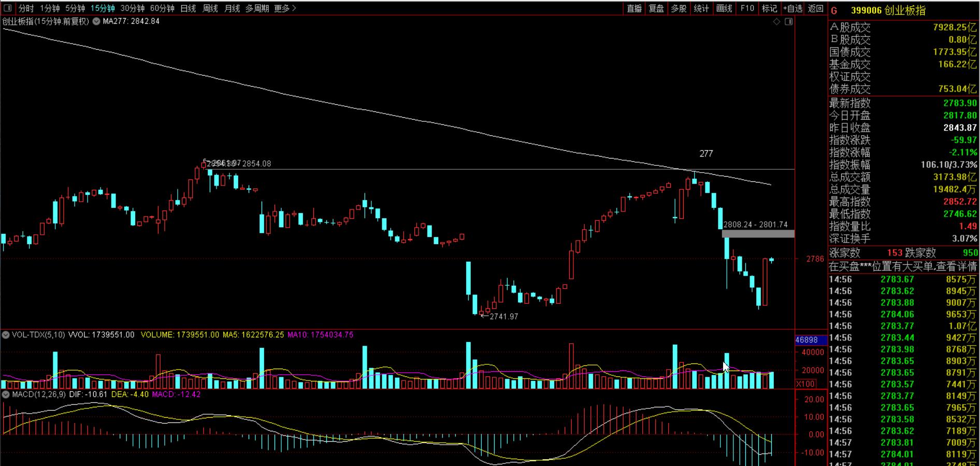Activate the 画线 drawing tool

(x=724, y=8)
